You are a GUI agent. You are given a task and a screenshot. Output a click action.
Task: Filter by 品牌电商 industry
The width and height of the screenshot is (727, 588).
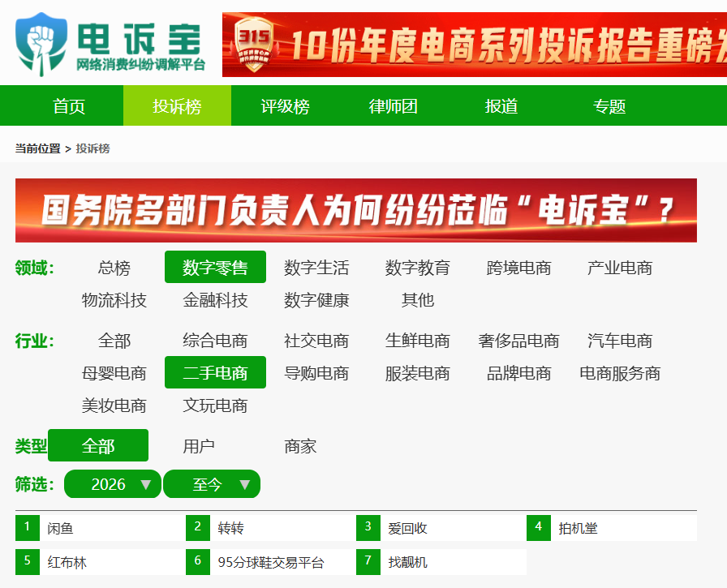(x=518, y=373)
